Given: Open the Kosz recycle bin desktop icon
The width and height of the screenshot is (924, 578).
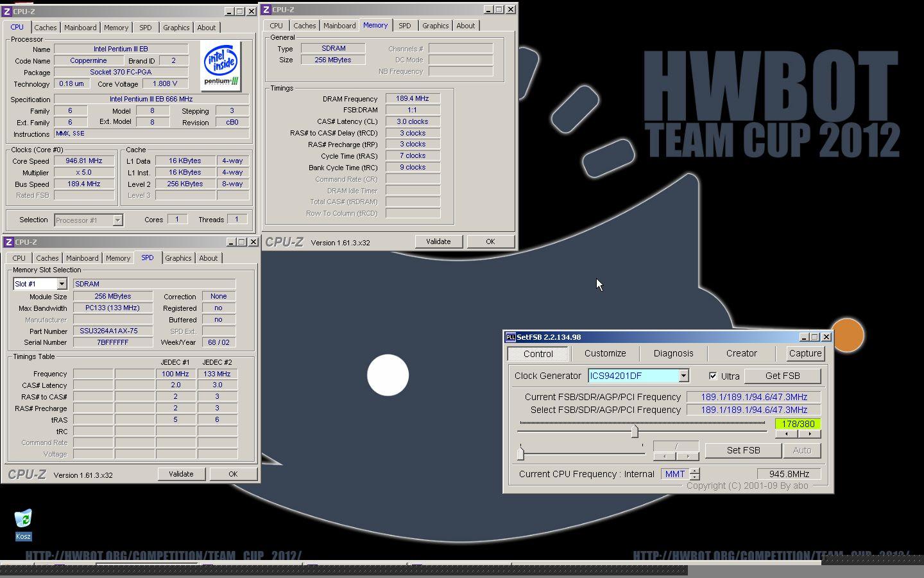Looking at the screenshot, I should (x=23, y=524).
